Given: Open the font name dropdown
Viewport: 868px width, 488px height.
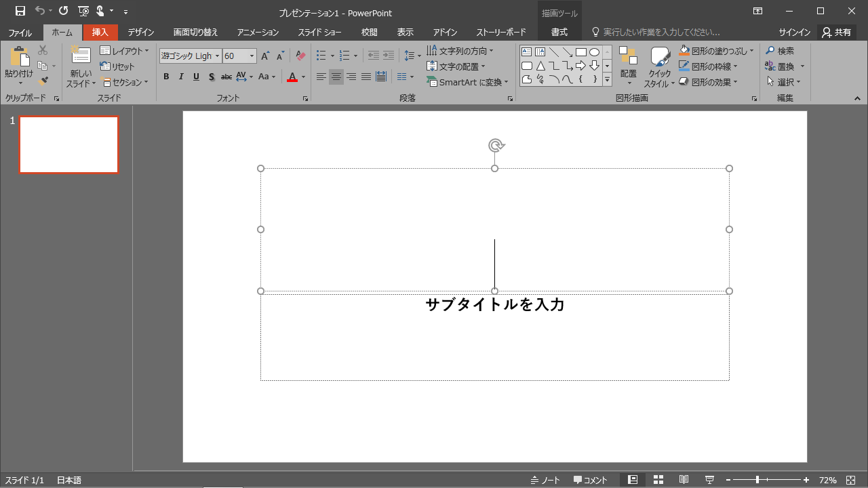Looking at the screenshot, I should [218, 56].
